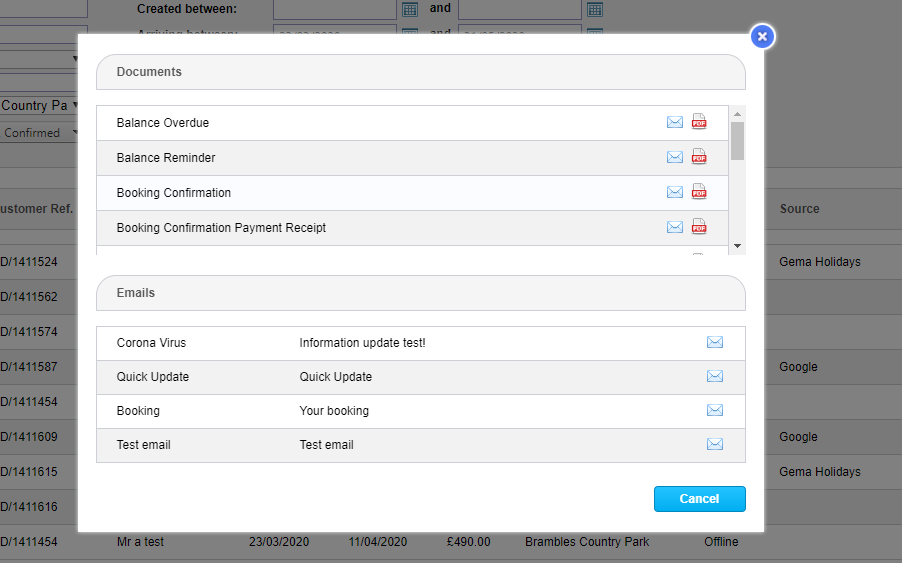The image size is (902, 563).
Task: Click the Cancel button
Action: tap(699, 499)
